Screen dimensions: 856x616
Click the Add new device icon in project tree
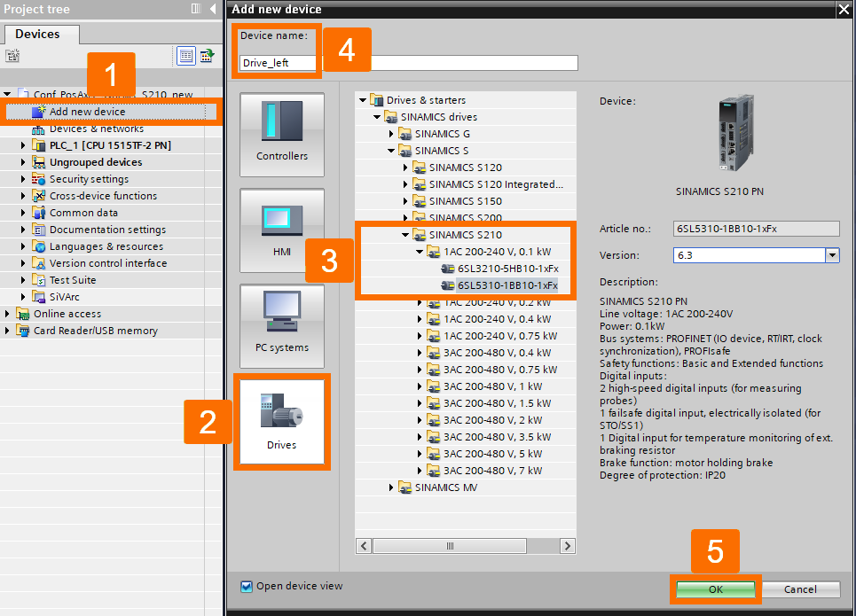(38, 112)
